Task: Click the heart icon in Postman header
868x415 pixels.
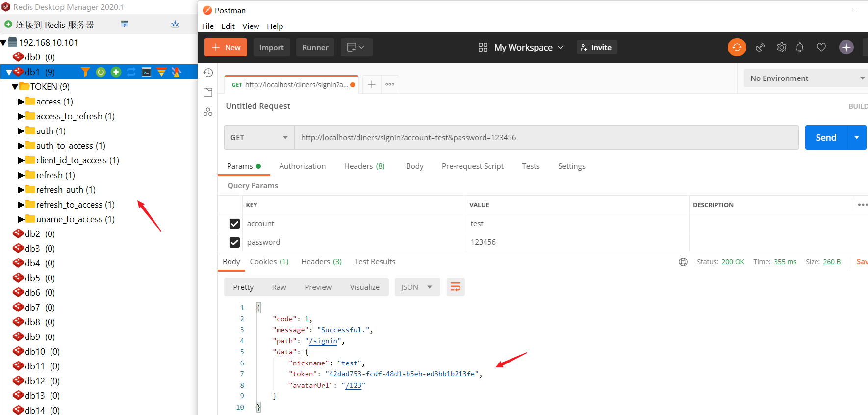Action: pyautogui.click(x=821, y=47)
